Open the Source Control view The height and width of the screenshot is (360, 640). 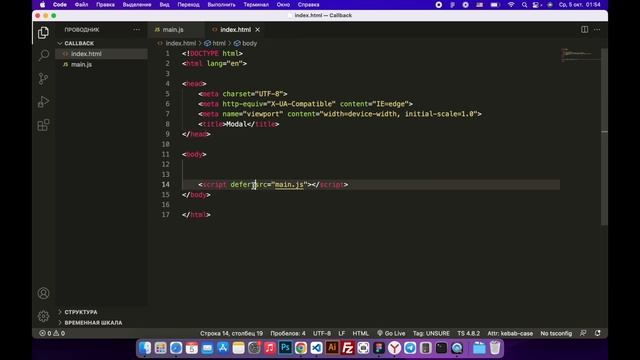(43, 78)
